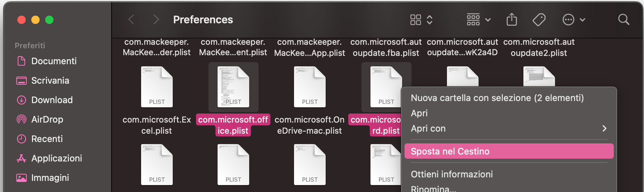Select com.microsoft.Excel.plist file icon
The height and width of the screenshot is (192, 644).
coord(157,87)
